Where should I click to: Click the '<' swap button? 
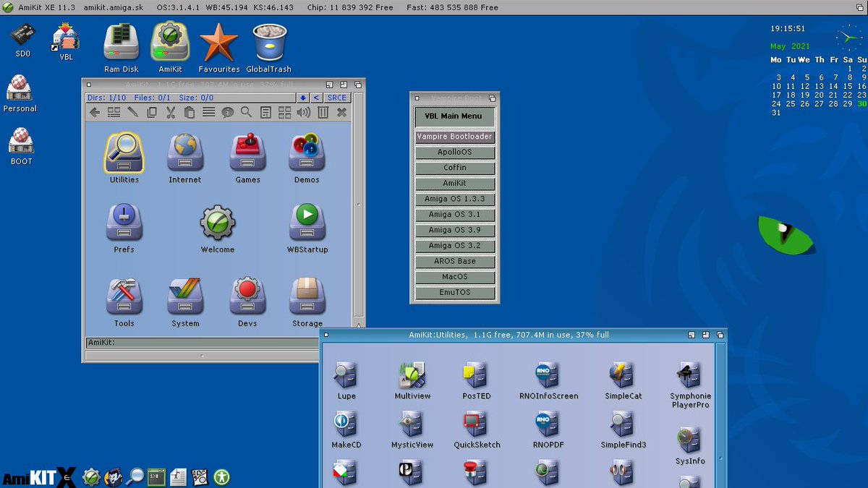tap(317, 98)
